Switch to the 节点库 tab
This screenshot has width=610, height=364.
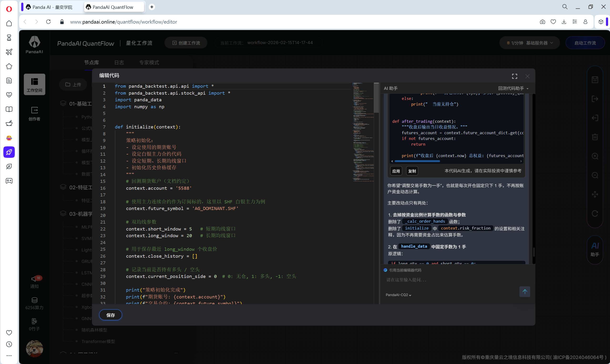pos(92,62)
